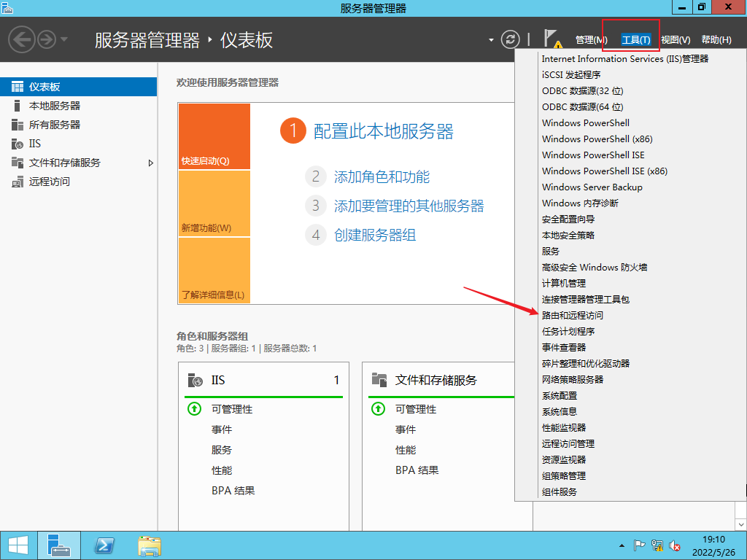Refresh the Server Manager dashboard

click(x=510, y=39)
